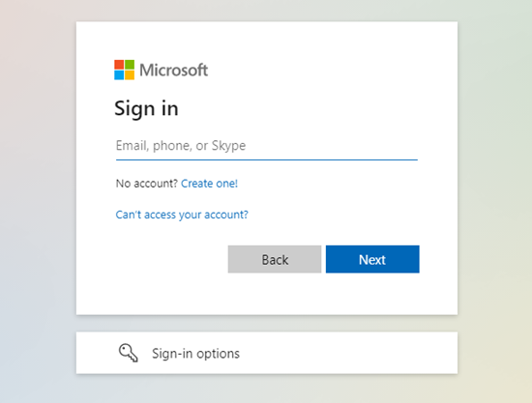Click the key icon beside Sign-in options
This screenshot has width=532, height=403.
point(129,353)
